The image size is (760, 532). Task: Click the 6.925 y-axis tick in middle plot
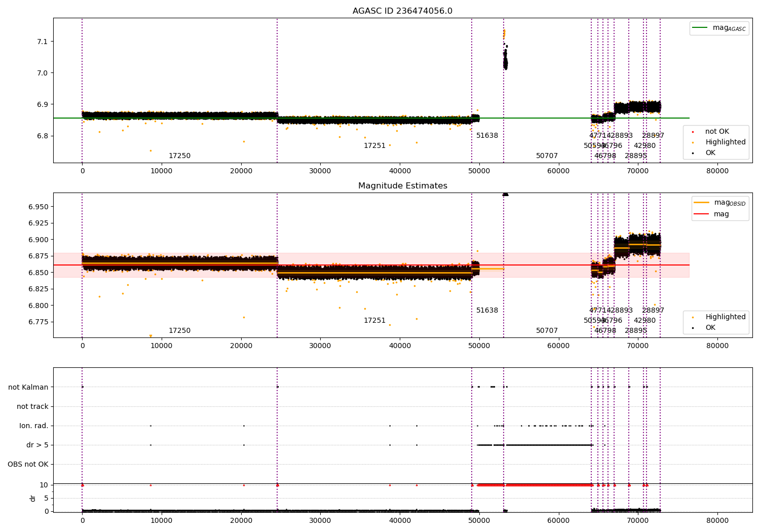[x=39, y=223]
